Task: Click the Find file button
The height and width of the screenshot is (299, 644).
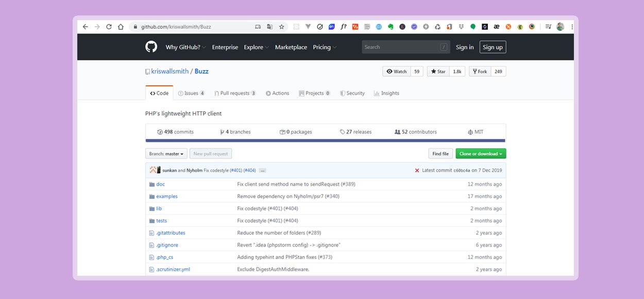Action: (440, 154)
